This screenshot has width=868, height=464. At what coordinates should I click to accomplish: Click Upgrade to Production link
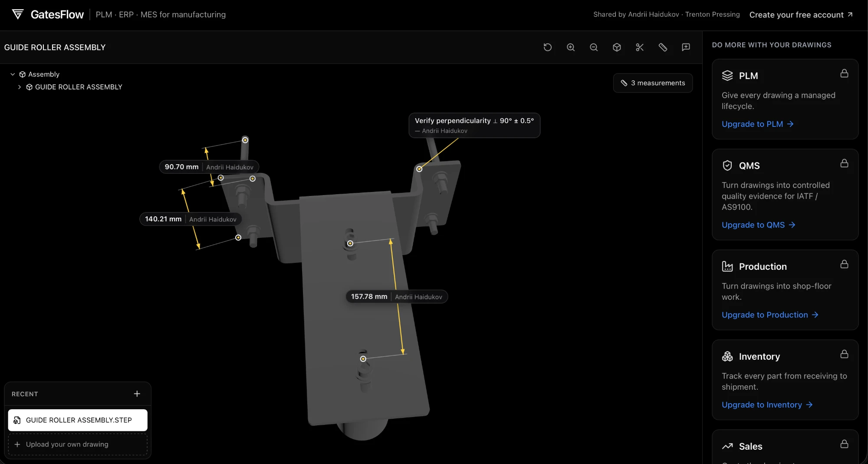click(x=770, y=315)
